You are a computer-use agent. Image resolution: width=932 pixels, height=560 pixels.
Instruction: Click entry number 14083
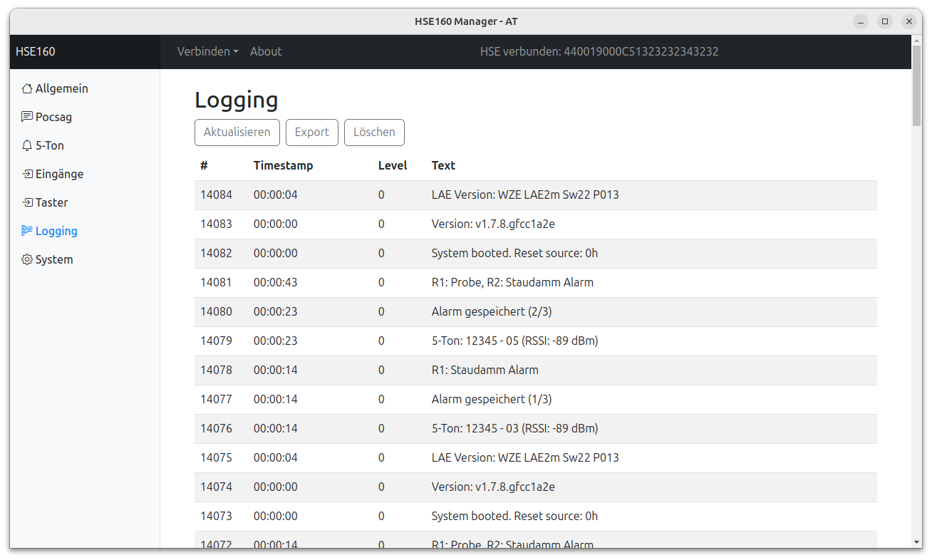coord(216,224)
